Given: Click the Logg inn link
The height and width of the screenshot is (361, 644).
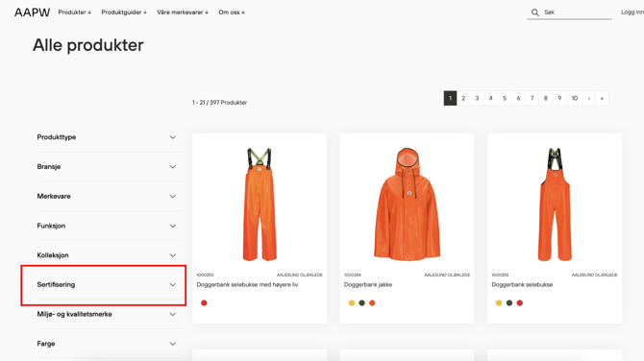Looking at the screenshot, I should pyautogui.click(x=632, y=12).
